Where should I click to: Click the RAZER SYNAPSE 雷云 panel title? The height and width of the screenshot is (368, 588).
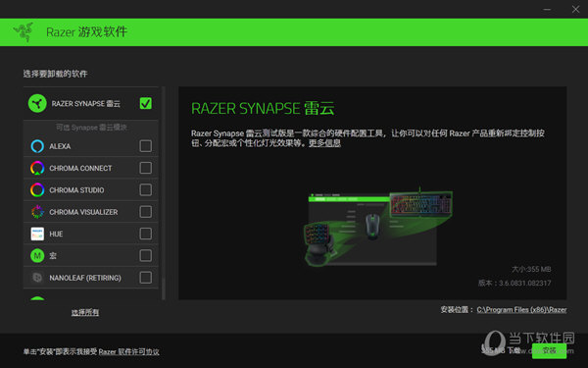click(x=263, y=108)
